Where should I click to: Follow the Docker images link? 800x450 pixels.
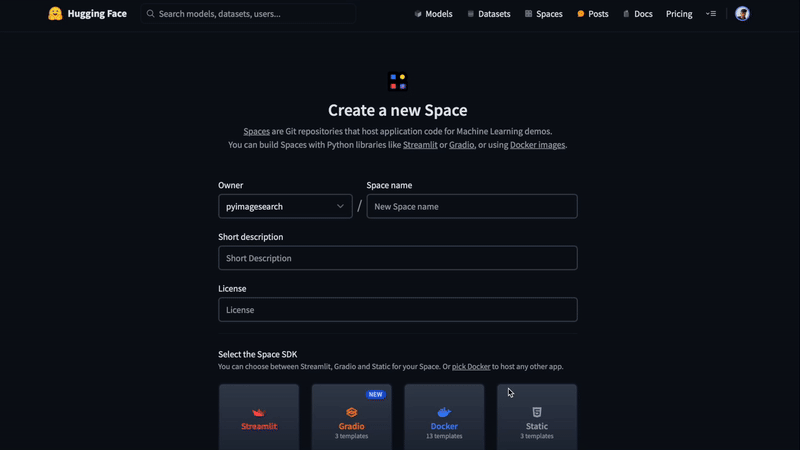tap(537, 145)
